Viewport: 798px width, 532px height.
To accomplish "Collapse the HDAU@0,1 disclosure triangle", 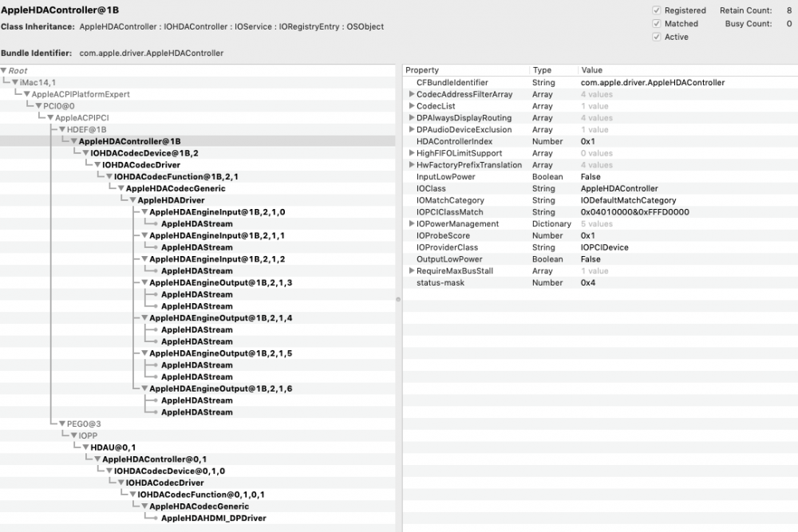I will (x=85, y=447).
